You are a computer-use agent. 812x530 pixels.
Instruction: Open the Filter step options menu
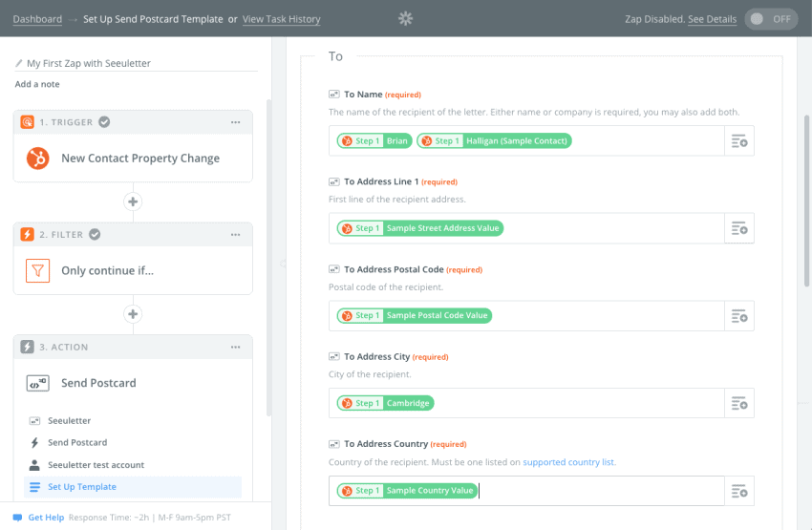[236, 235]
